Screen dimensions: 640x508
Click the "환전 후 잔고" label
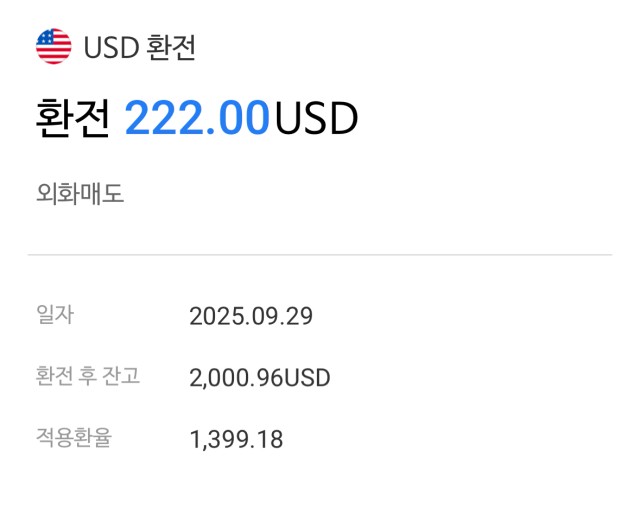tap(88, 376)
